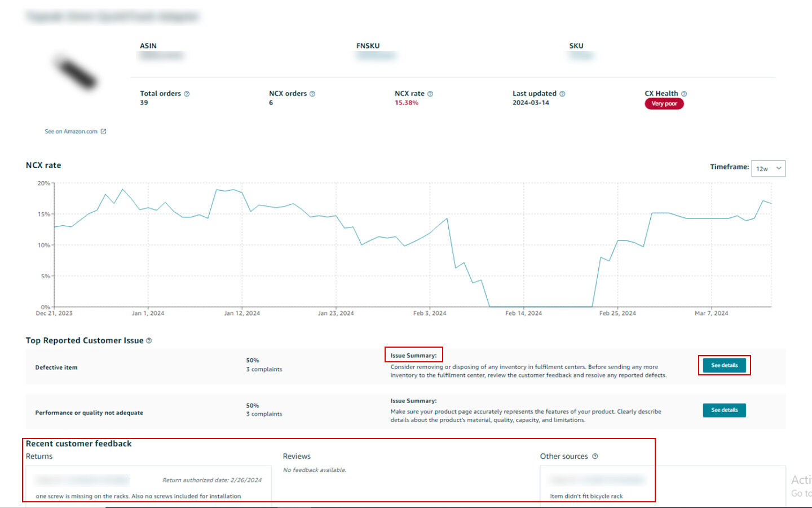Open the Timeframe dropdown showing 12w

pyautogui.click(x=768, y=168)
